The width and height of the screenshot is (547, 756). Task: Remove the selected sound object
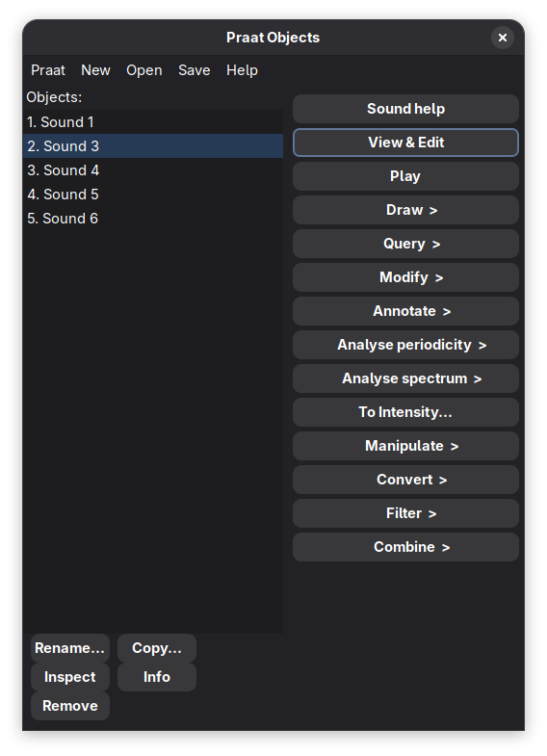(x=70, y=706)
